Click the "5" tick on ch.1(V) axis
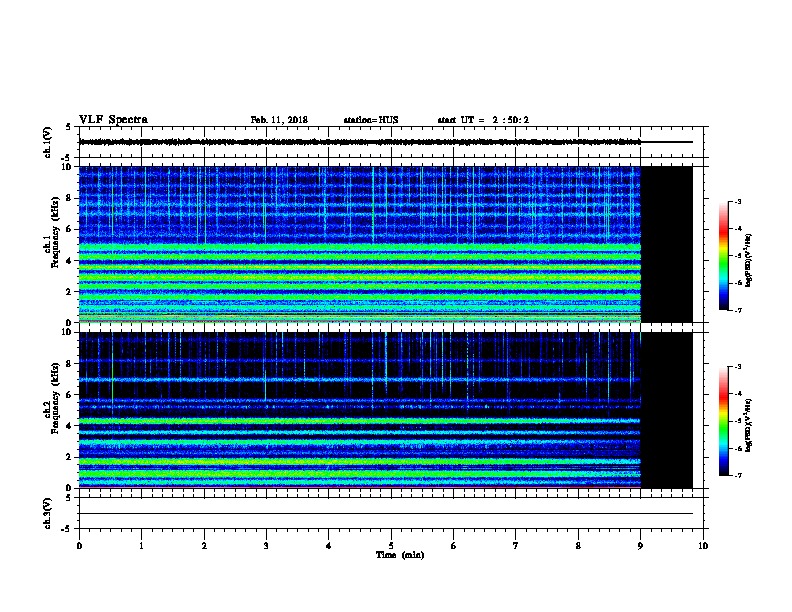This screenshot has height=612, width=792. tap(69, 127)
